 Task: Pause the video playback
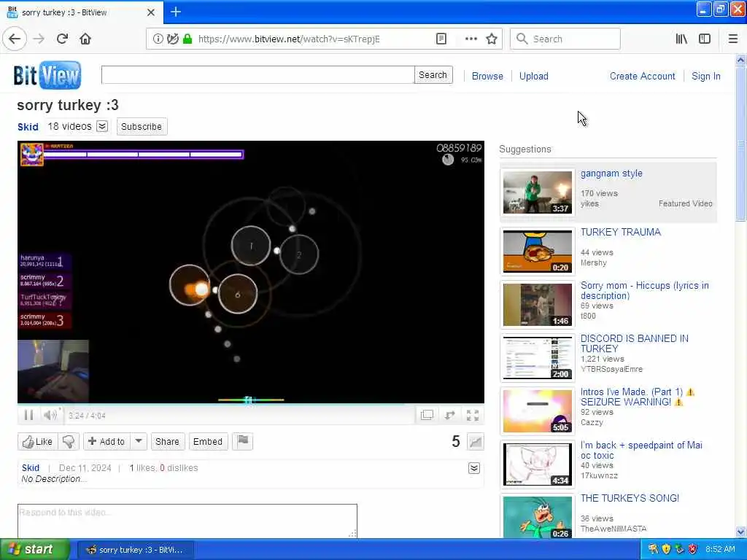point(28,415)
